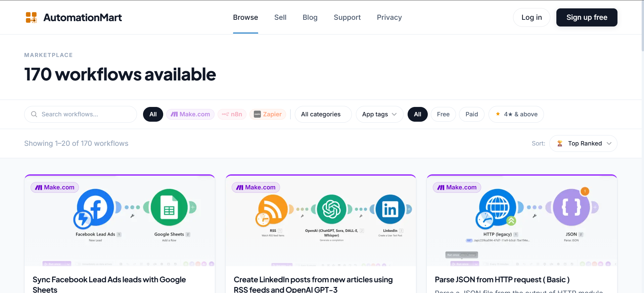This screenshot has width=644, height=293.
Task: Click the '170 workflows available' heading
Action: 120,74
